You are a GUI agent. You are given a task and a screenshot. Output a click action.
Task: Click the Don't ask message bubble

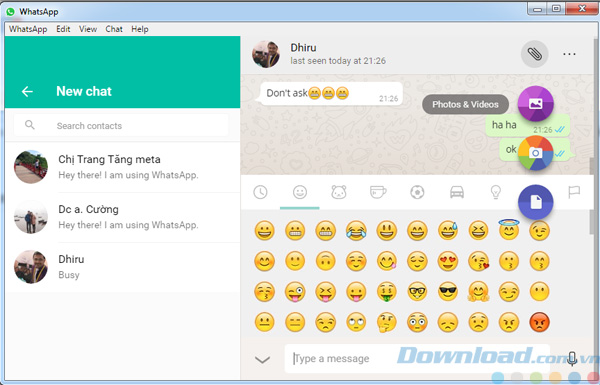coord(331,93)
